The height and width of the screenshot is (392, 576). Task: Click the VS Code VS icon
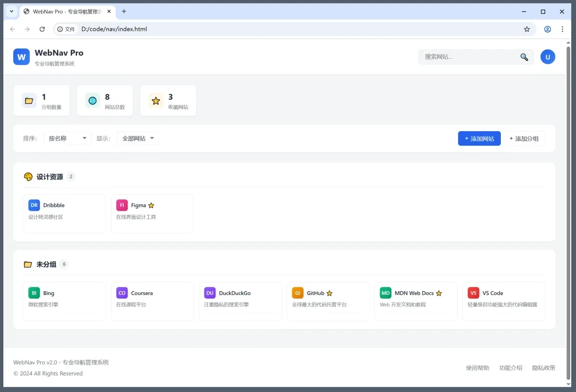[x=474, y=293]
